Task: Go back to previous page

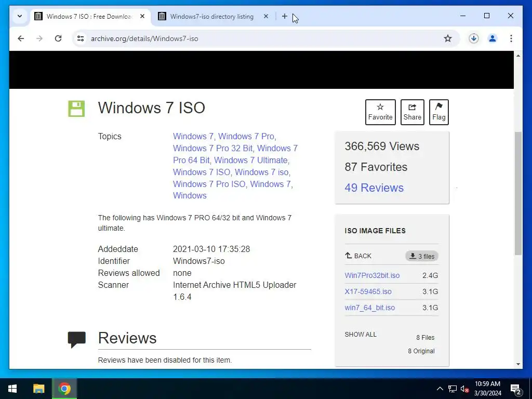Action: [x=21, y=38]
